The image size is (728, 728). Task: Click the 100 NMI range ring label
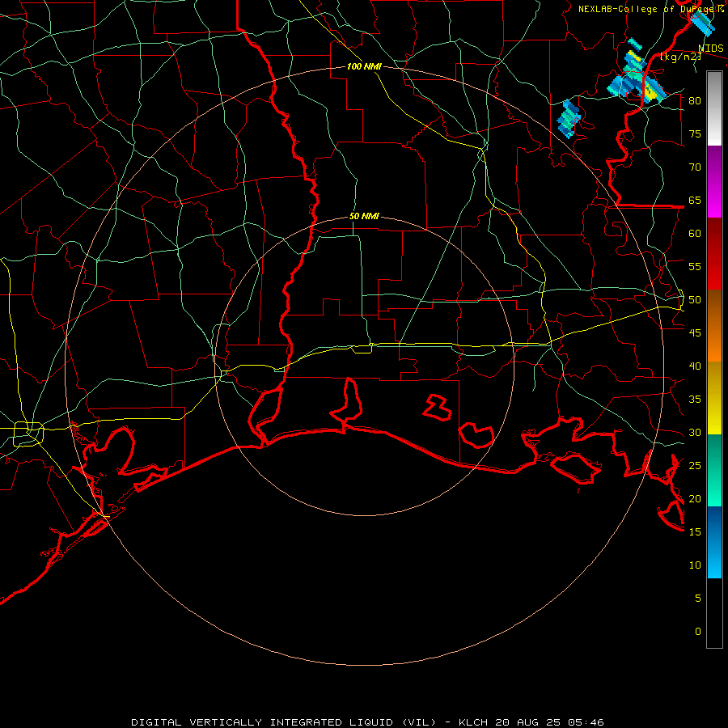click(364, 66)
